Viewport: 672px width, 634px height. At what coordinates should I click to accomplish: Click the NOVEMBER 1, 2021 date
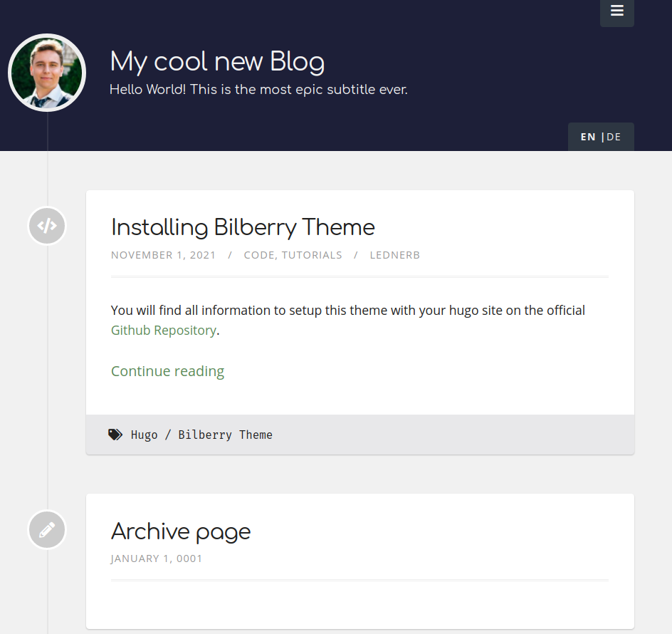[x=163, y=255]
